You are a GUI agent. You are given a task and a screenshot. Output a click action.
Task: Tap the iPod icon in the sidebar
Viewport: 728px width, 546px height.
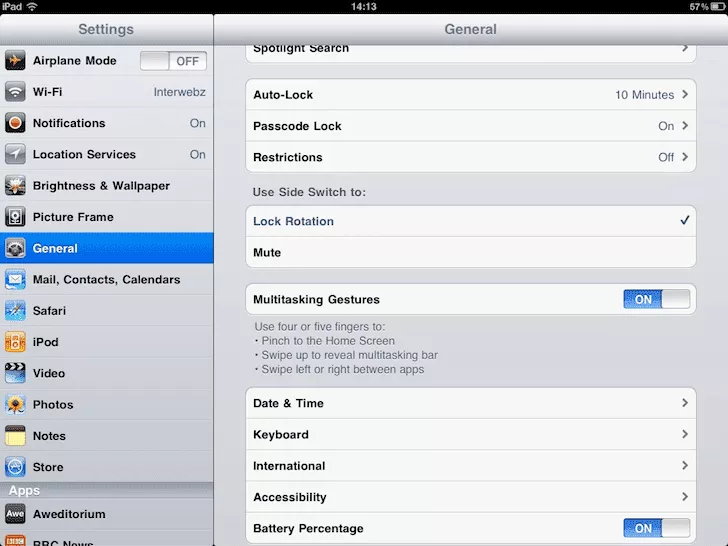pyautogui.click(x=15, y=342)
